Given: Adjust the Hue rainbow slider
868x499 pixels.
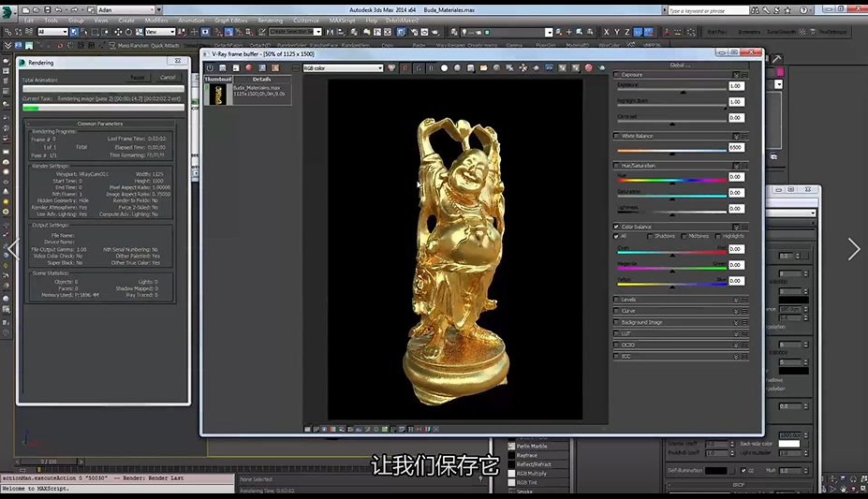Looking at the screenshot, I should point(671,181).
